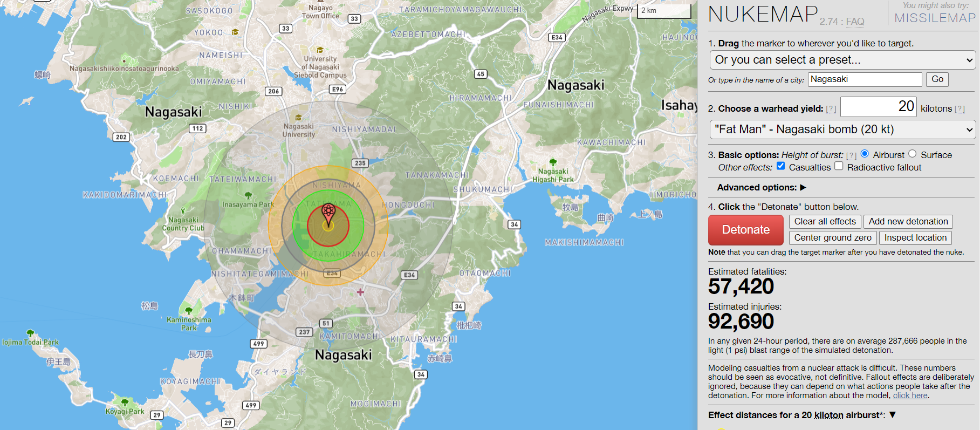This screenshot has width=980, height=430.
Task: Collapse the Effect distances section
Action: point(893,415)
